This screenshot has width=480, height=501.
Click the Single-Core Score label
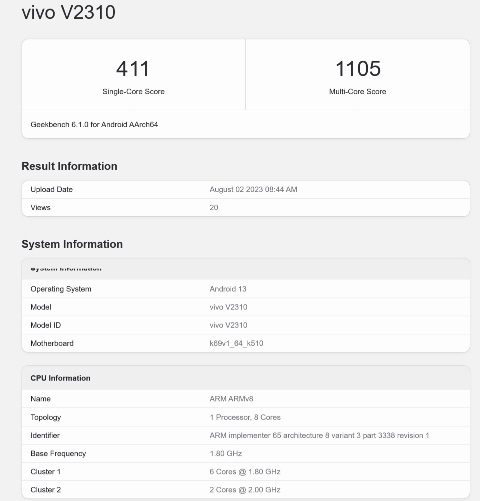pyautogui.click(x=133, y=91)
